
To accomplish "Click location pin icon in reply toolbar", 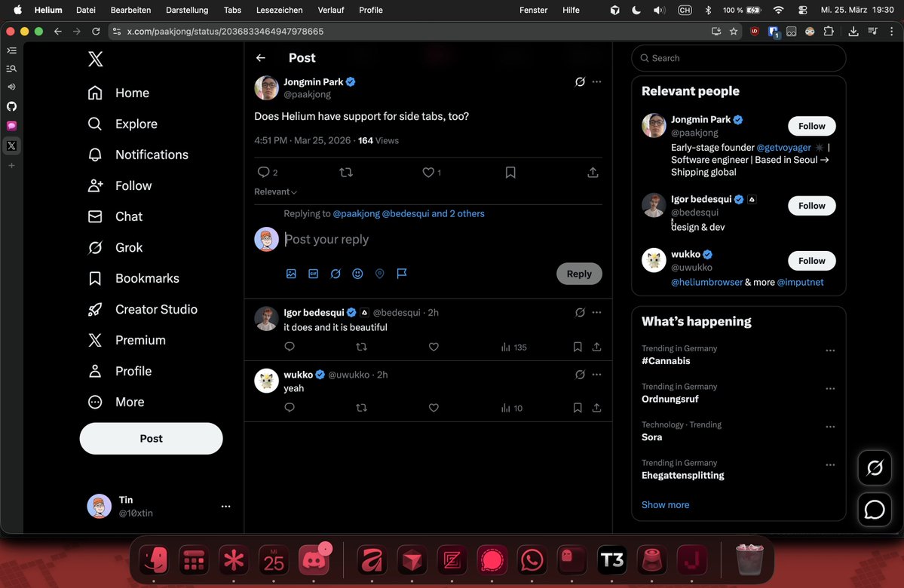I will pos(379,274).
